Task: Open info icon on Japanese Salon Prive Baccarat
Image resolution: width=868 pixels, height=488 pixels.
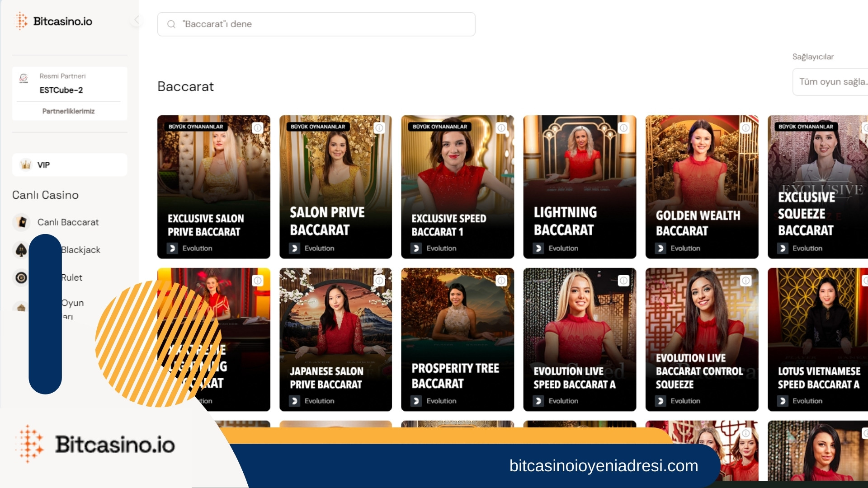Action: pyautogui.click(x=379, y=281)
